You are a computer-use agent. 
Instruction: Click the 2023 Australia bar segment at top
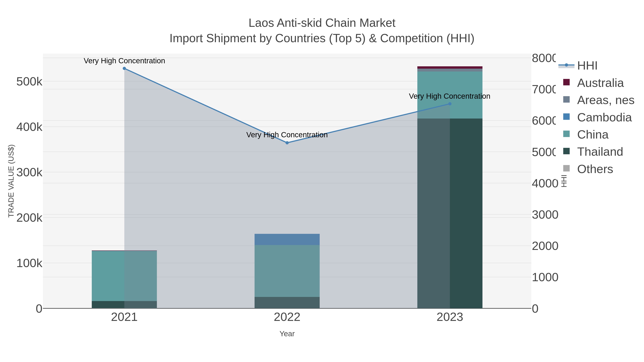click(450, 67)
